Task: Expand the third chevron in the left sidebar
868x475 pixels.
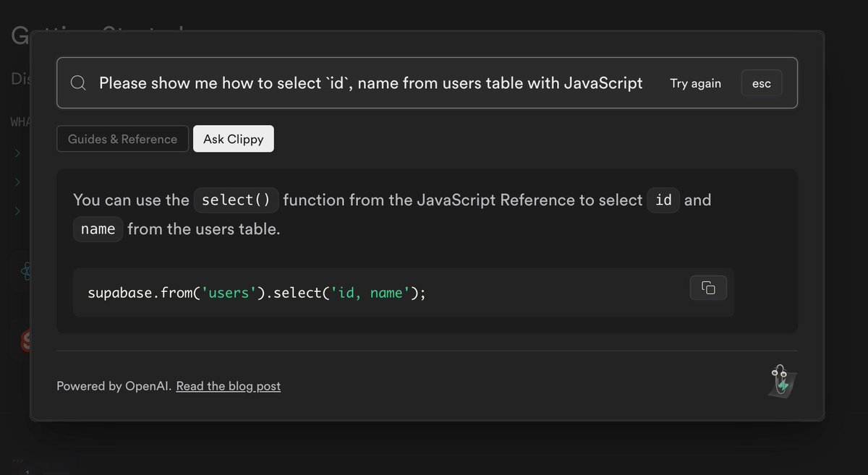Action: coord(18,211)
